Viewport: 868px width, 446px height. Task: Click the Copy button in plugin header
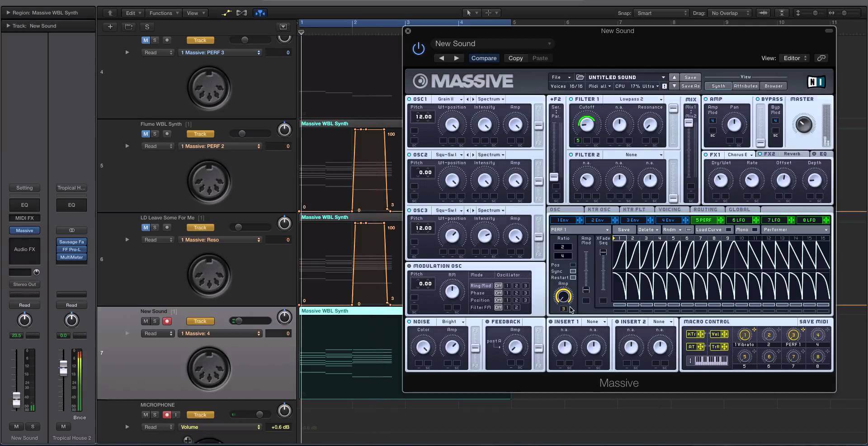(515, 58)
